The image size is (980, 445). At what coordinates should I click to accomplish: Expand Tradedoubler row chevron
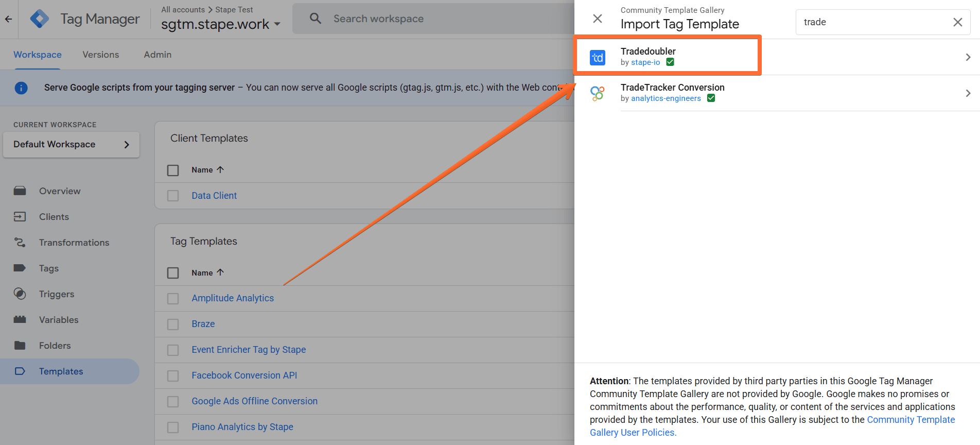point(968,57)
